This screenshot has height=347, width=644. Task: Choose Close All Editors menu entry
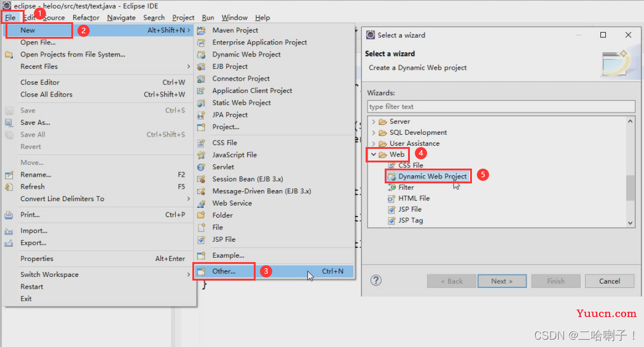[98, 95]
